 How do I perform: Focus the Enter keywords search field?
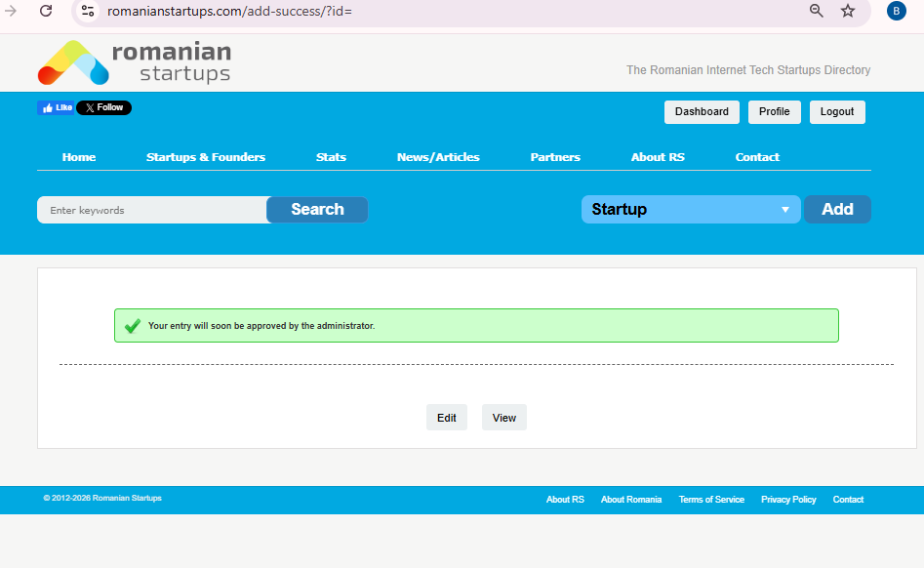152,210
